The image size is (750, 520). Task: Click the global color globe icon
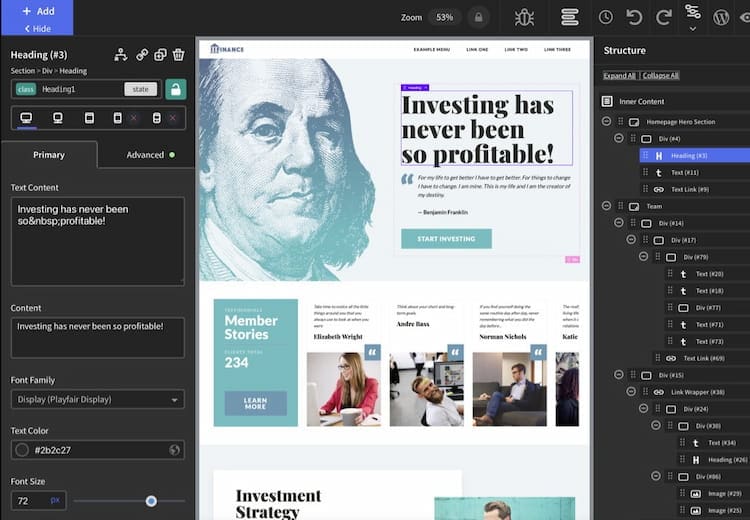[174, 450]
